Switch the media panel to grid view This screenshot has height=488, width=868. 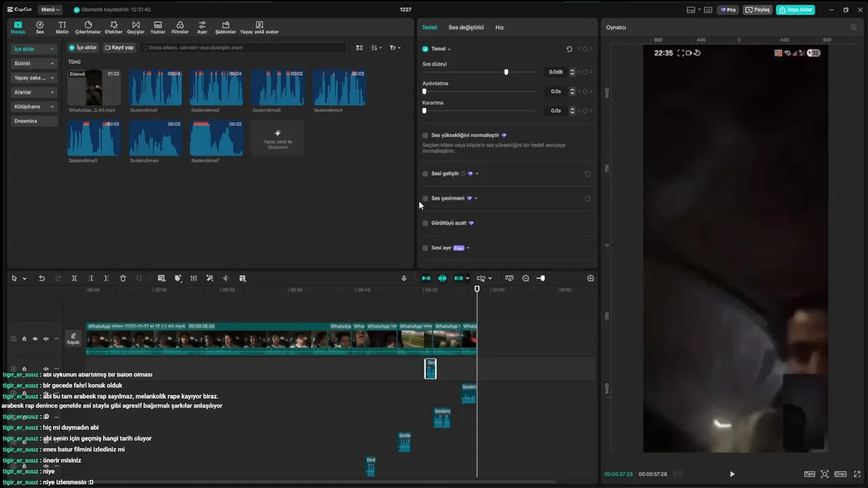coord(359,47)
